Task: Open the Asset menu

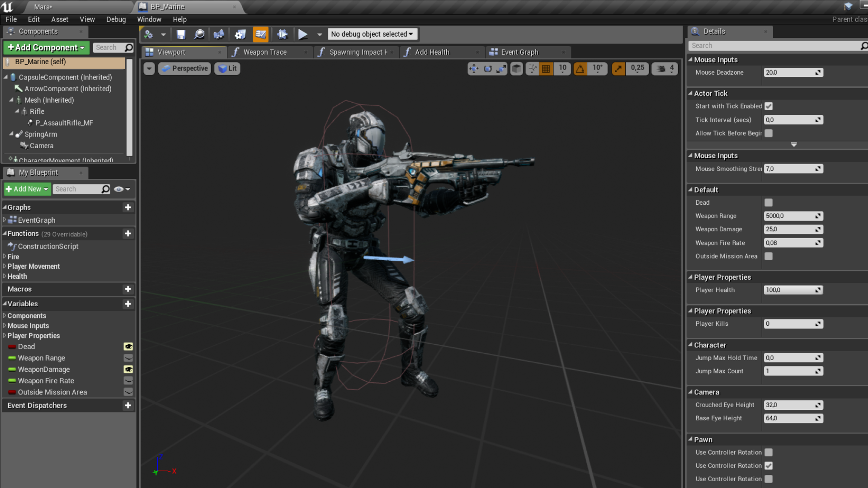Action: pyautogui.click(x=60, y=19)
